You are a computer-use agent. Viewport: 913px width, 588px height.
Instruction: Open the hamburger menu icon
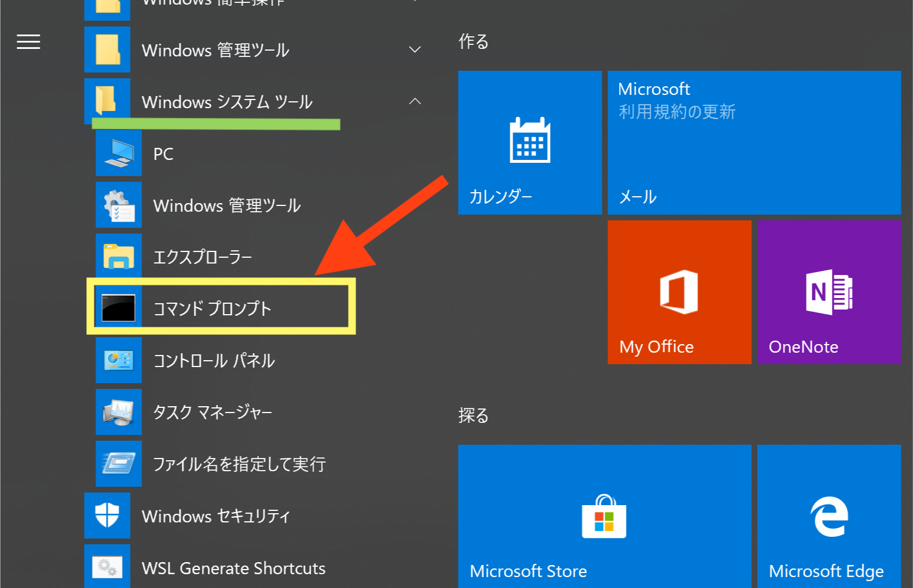click(x=28, y=42)
